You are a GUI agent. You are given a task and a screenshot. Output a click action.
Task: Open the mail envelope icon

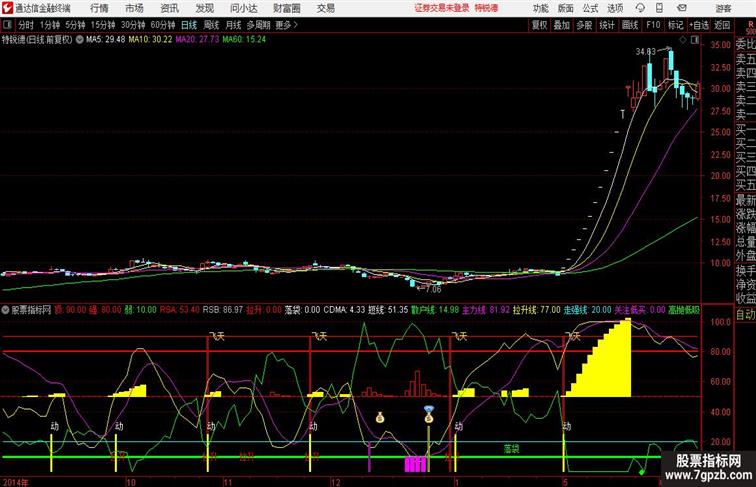click(x=682, y=8)
